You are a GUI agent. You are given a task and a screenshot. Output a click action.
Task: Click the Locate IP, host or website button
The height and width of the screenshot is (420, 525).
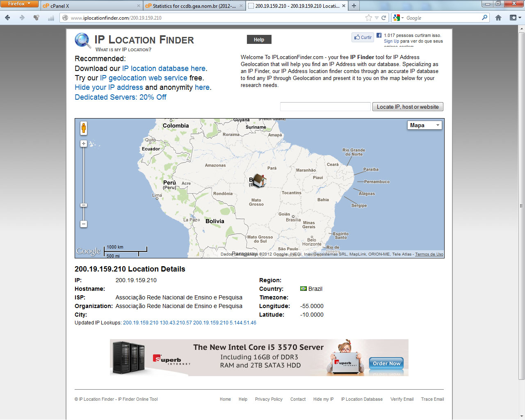click(408, 107)
